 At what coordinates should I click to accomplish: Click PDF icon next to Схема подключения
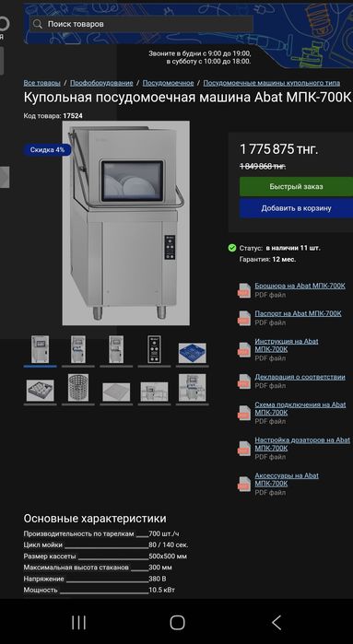[244, 413]
